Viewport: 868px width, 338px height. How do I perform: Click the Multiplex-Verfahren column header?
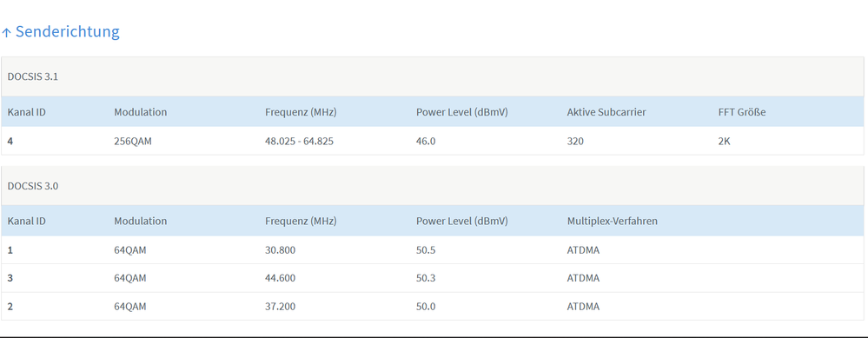pyautogui.click(x=613, y=221)
